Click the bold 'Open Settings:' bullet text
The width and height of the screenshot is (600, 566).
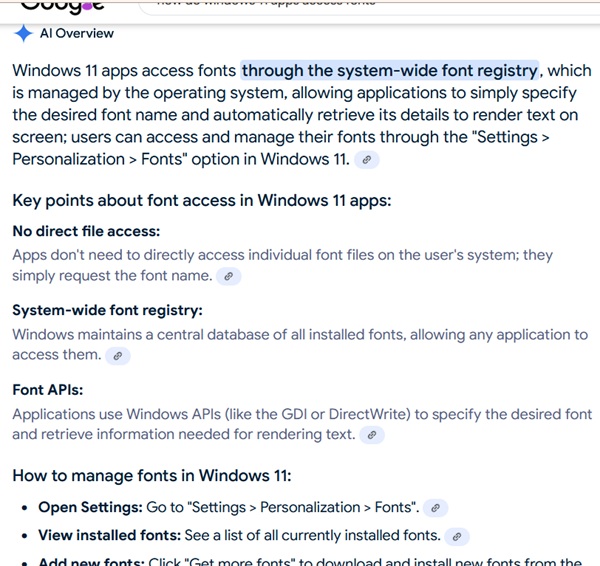tap(91, 508)
